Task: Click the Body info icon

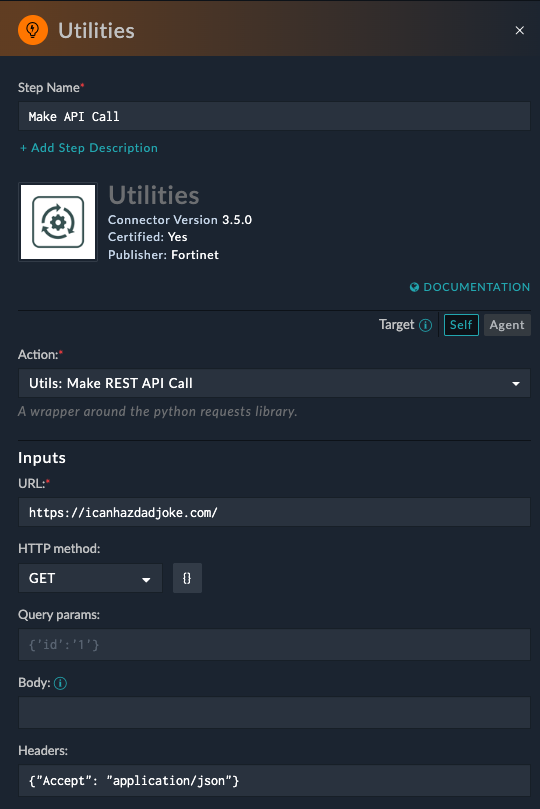Action: (60, 683)
